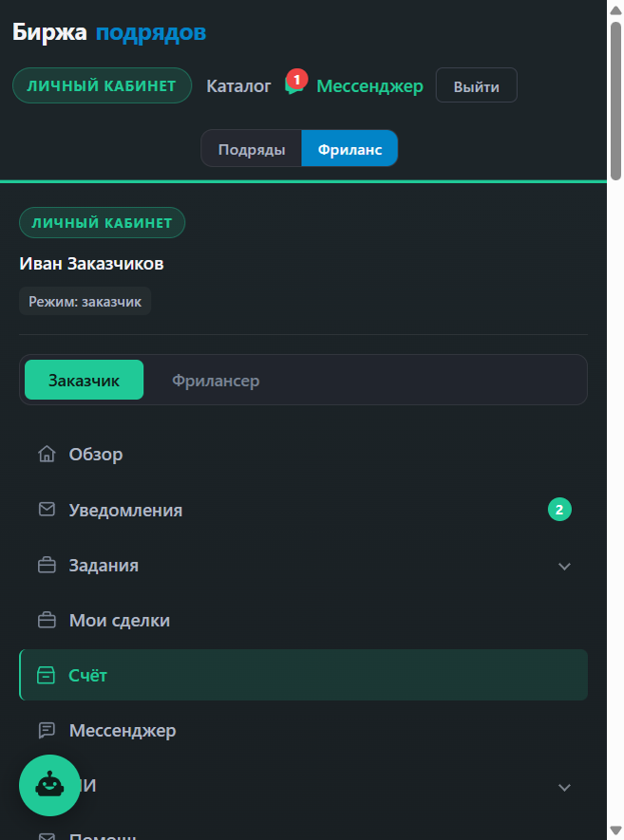Screen dimensions: 624x840
Task: Open Каталог in top navigation
Action: point(238,85)
